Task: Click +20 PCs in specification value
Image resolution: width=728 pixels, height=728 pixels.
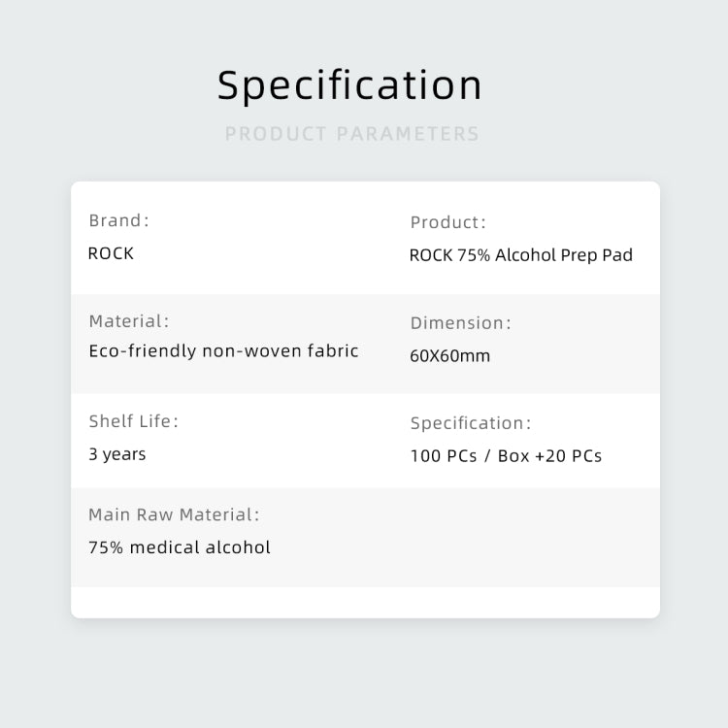Action: click(568, 456)
